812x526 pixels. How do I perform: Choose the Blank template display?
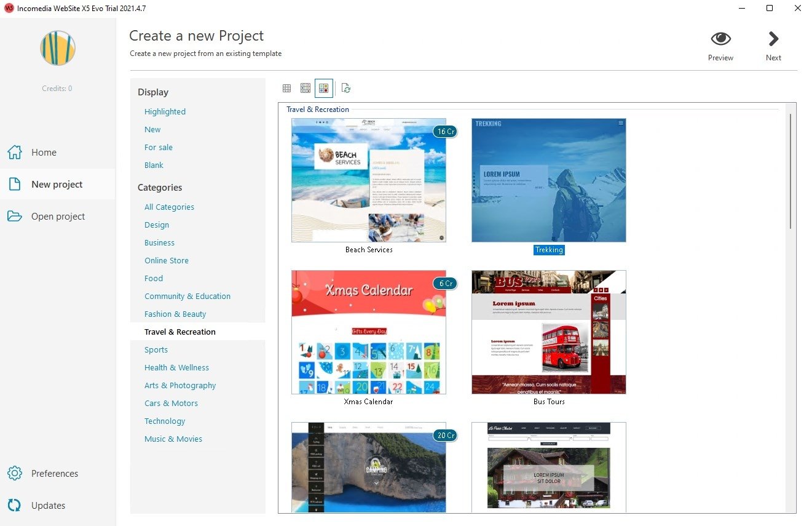[154, 165]
